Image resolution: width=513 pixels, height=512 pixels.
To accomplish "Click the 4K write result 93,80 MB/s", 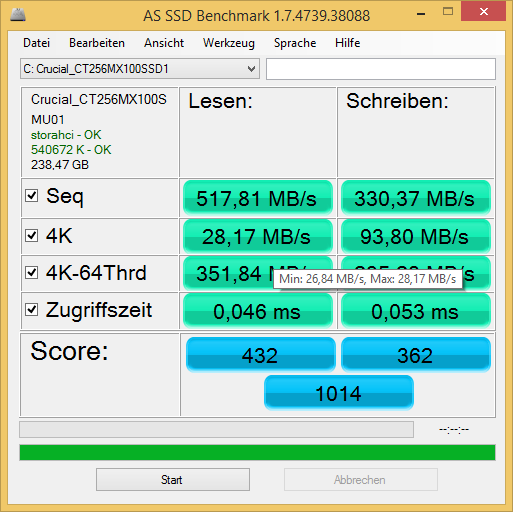I will [x=416, y=236].
